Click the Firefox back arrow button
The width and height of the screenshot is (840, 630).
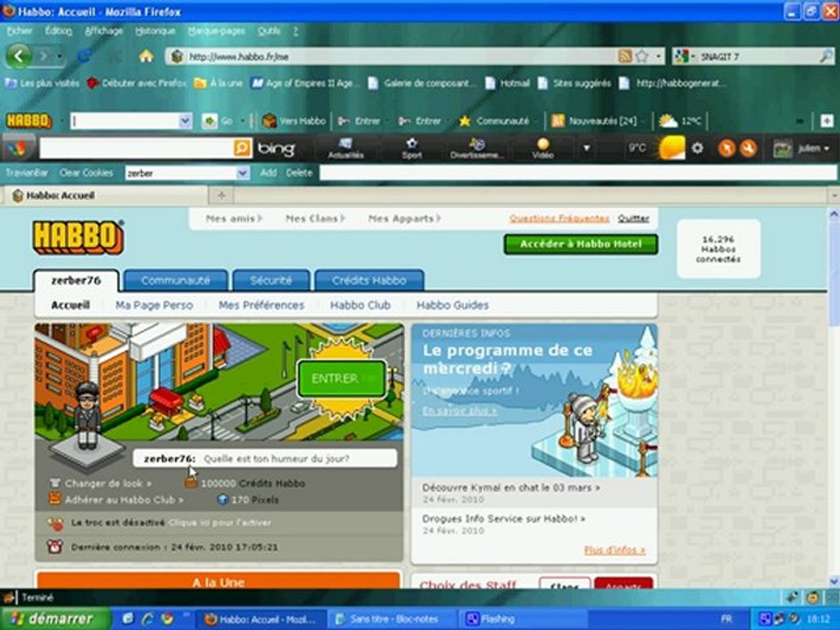click(x=19, y=56)
